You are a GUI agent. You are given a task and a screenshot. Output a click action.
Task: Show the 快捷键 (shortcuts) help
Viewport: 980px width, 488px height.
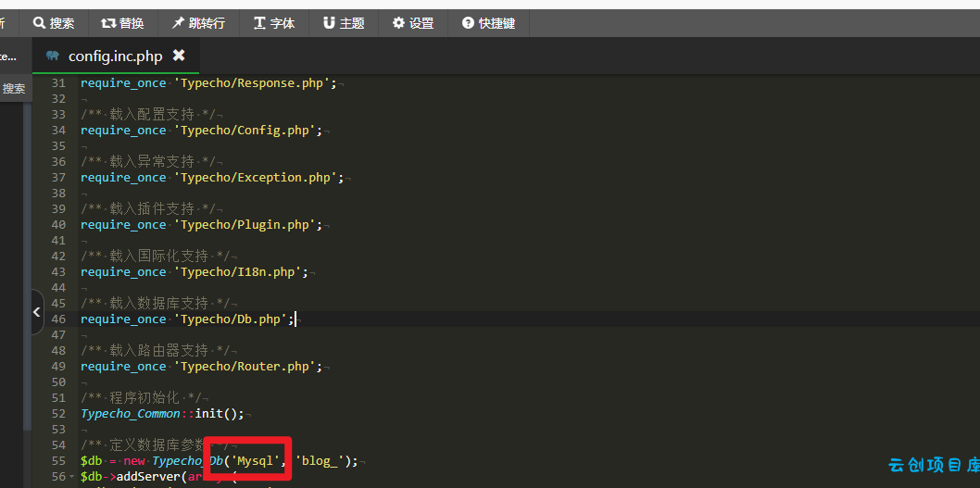pyautogui.click(x=489, y=23)
